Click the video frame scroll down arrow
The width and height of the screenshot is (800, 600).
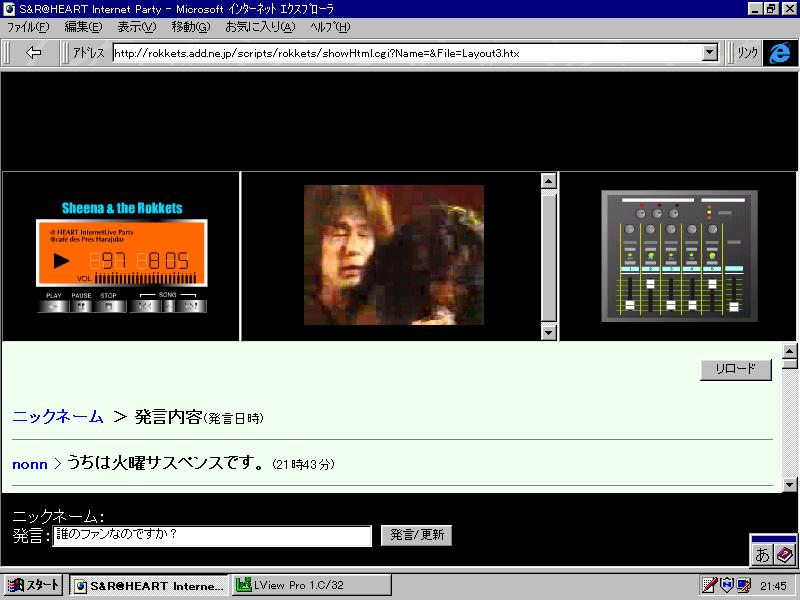coord(548,333)
